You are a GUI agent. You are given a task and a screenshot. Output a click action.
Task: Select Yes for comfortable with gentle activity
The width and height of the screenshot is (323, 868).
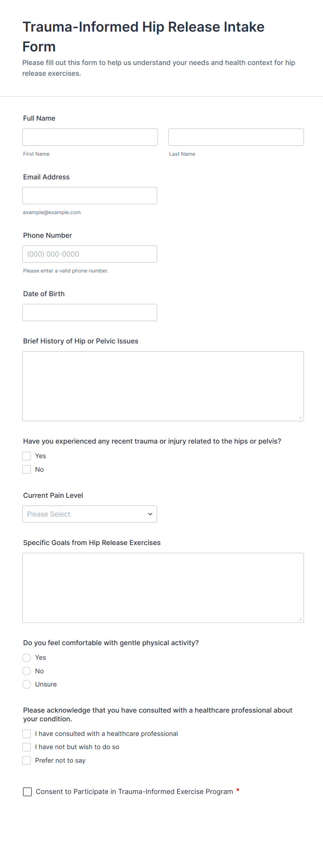27,657
